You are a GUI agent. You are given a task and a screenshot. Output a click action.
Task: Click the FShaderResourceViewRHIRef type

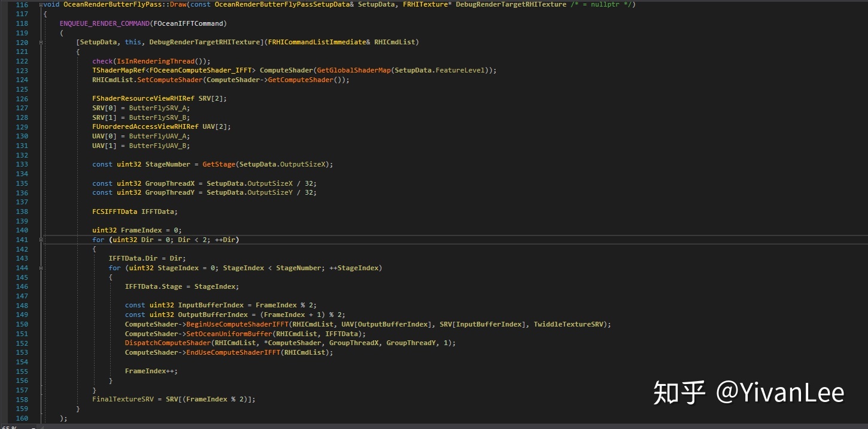(x=143, y=99)
